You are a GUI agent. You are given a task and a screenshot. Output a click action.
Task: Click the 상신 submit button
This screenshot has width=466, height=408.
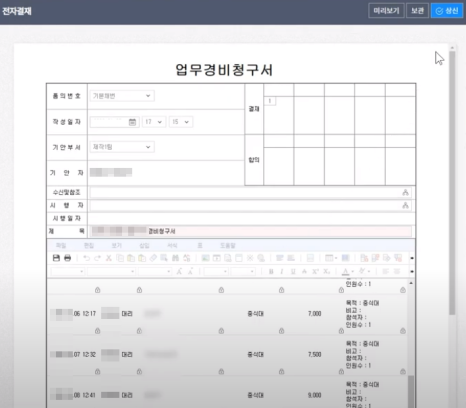point(447,11)
